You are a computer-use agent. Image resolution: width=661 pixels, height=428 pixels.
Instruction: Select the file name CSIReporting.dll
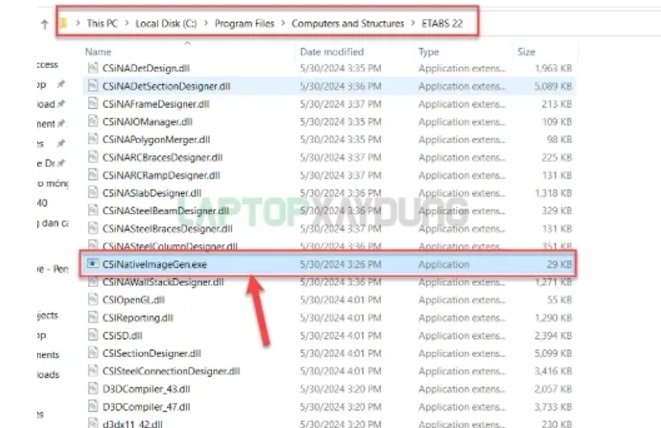point(137,318)
